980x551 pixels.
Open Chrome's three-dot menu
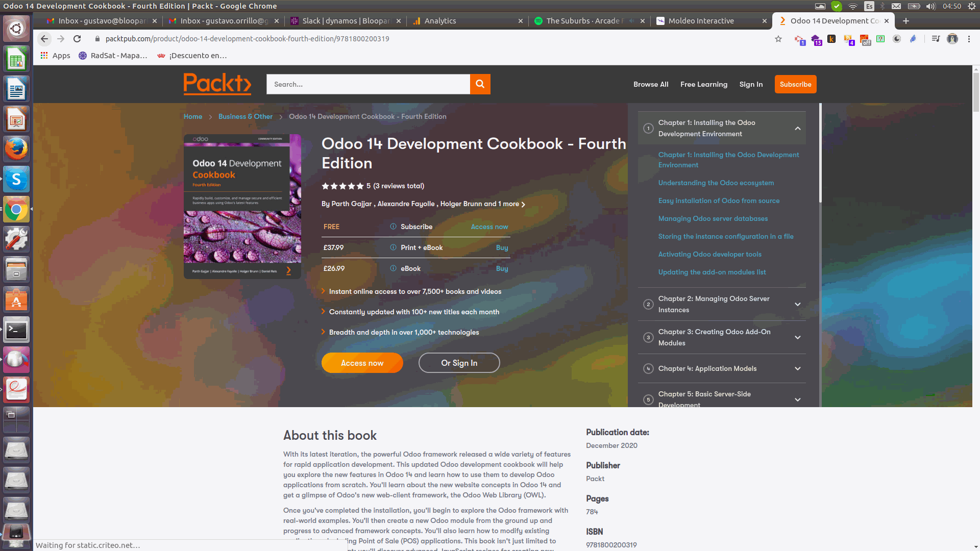pyautogui.click(x=969, y=39)
